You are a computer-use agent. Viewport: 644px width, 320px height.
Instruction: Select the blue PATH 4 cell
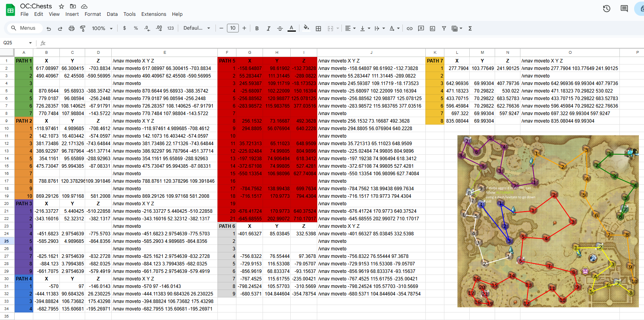[24, 279]
